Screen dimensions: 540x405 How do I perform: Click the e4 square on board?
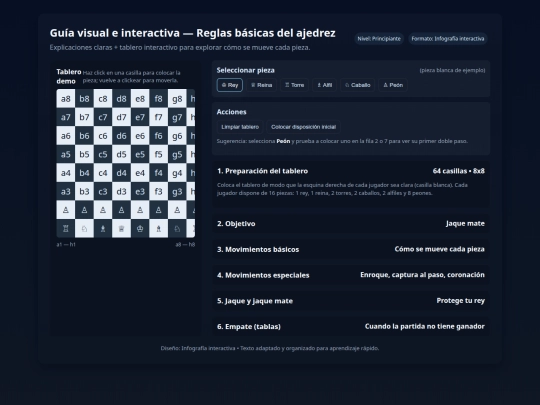pos(140,173)
